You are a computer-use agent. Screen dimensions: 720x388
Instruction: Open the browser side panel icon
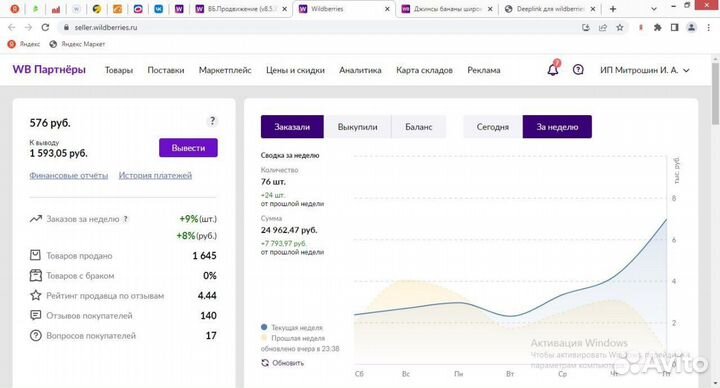674,28
